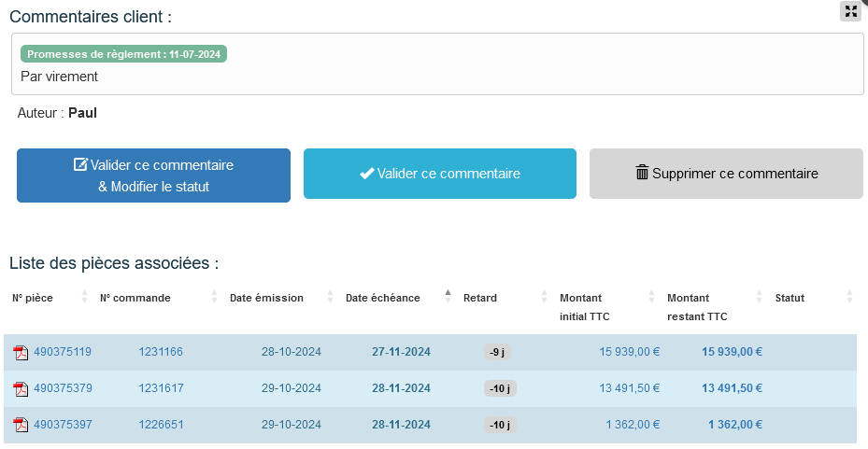Sort by Date émission sort arrows

pos(330,298)
